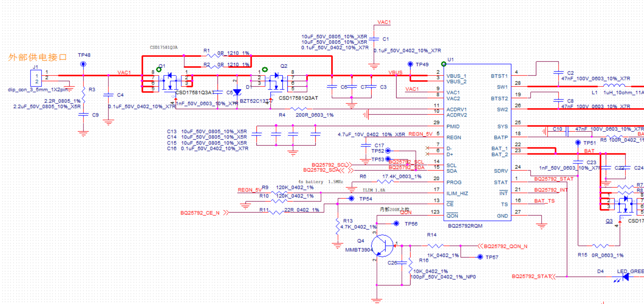Select the MMBT3904 part value text

coord(359,250)
